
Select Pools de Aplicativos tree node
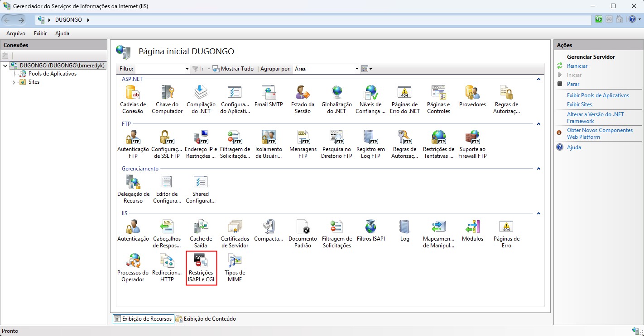53,74
